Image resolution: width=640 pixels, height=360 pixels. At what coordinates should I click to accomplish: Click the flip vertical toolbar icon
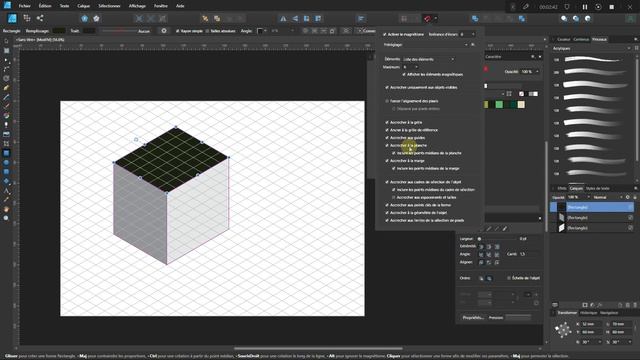point(295,19)
